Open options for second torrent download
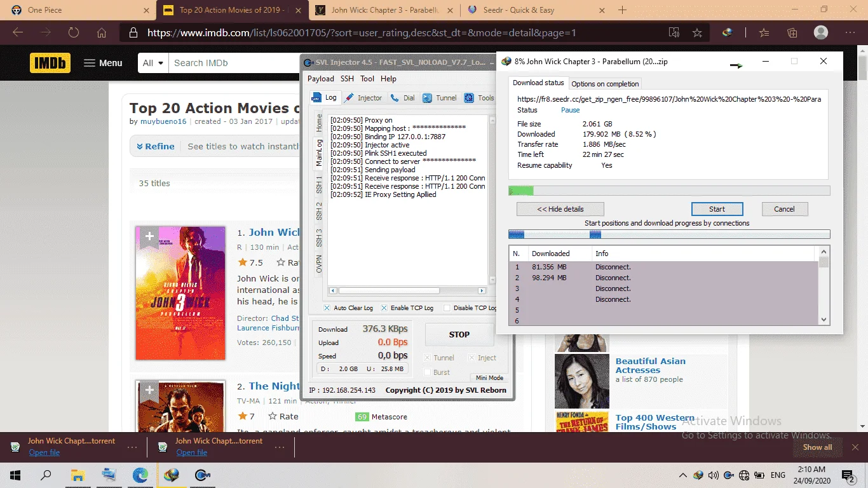This screenshot has height=488, width=868. click(280, 447)
